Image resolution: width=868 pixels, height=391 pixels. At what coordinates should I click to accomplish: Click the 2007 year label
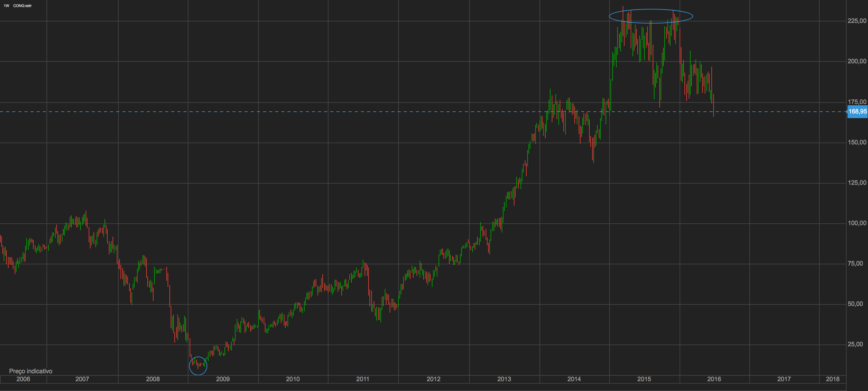pyautogui.click(x=82, y=379)
